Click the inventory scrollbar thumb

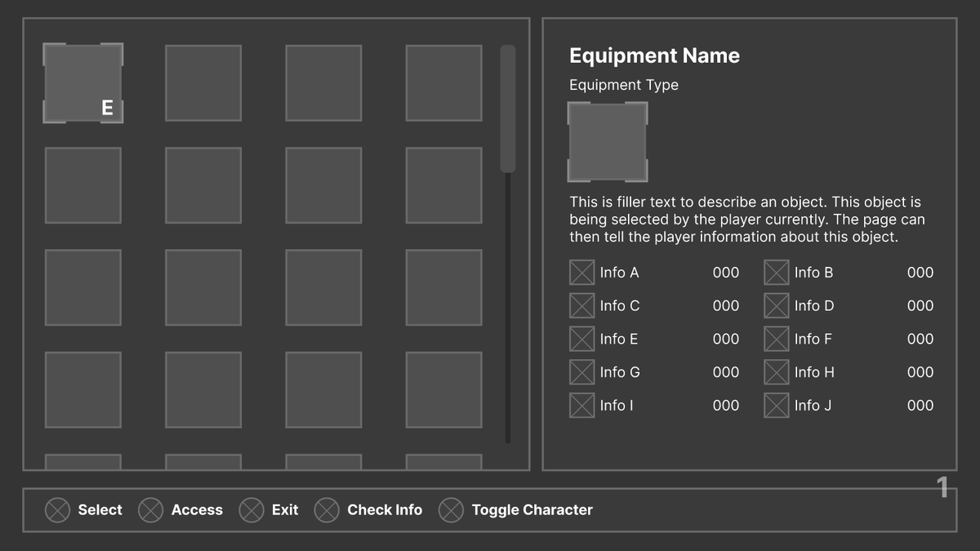[508, 109]
